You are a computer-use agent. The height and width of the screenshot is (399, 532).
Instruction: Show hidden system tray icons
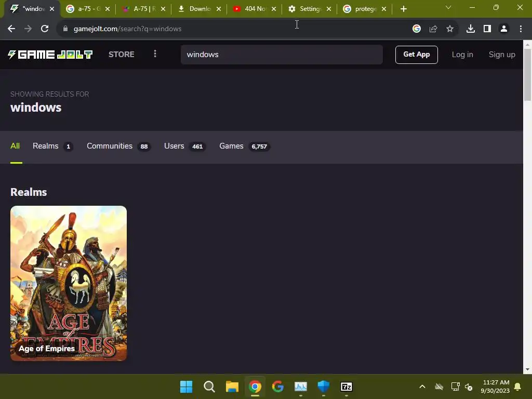click(x=422, y=387)
